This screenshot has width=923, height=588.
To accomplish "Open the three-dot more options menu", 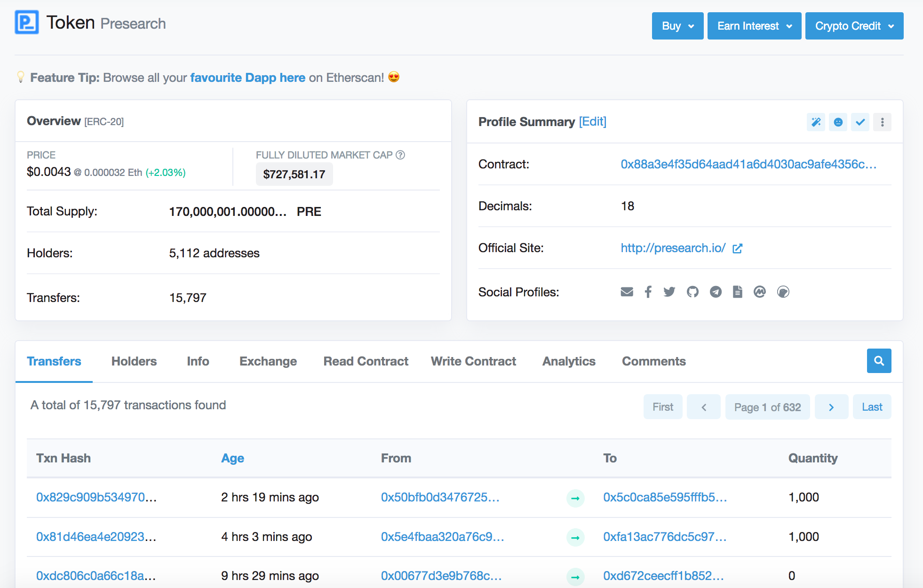I will pos(882,122).
